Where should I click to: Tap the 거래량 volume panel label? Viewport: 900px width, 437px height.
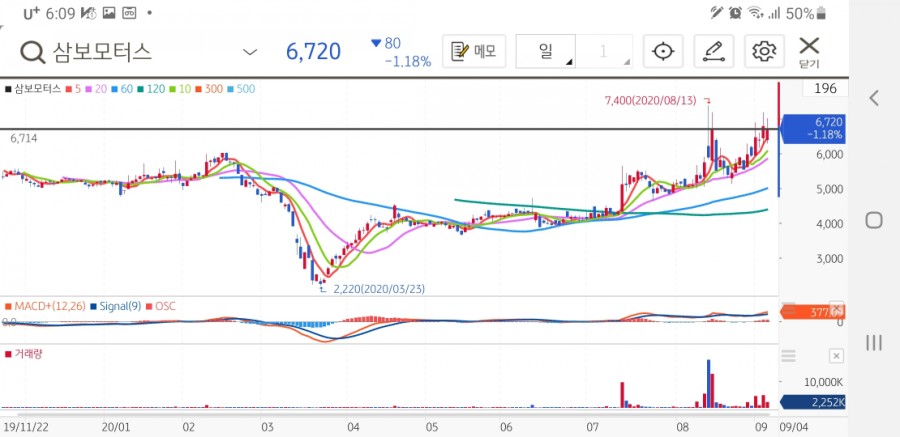[24, 354]
